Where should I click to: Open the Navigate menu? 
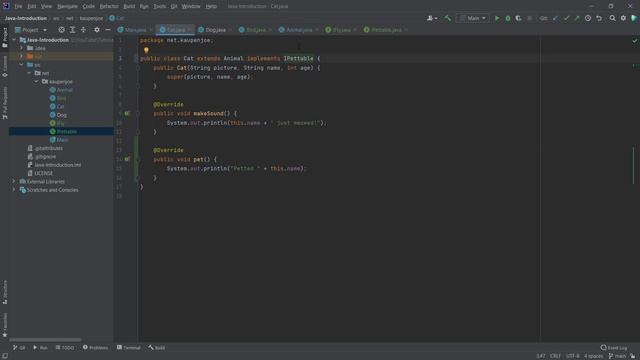point(67,7)
